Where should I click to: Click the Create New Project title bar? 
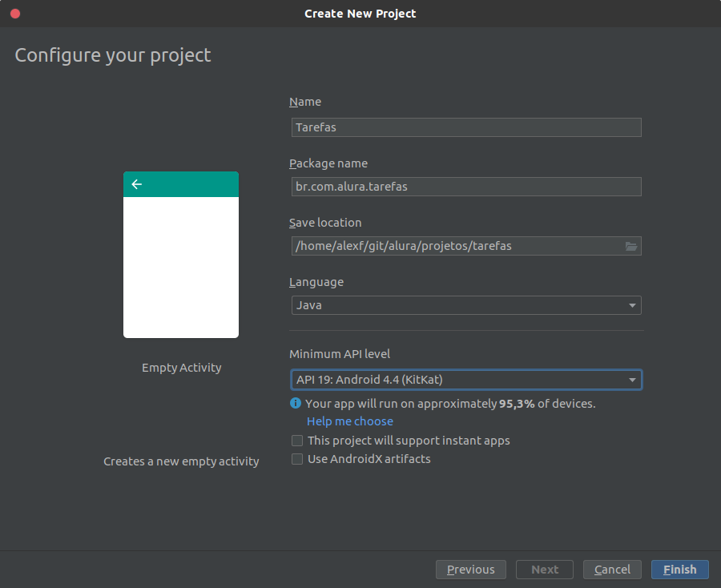point(360,14)
